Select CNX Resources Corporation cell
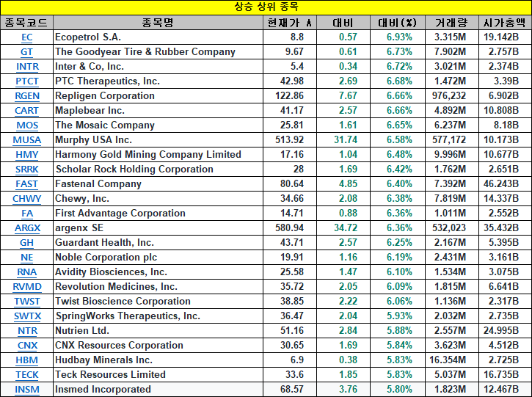 pyautogui.click(x=158, y=346)
